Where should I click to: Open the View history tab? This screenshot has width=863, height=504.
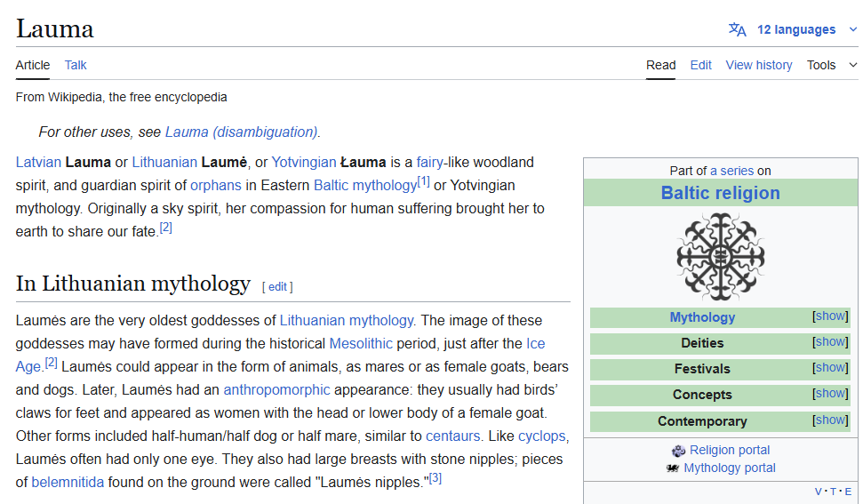[759, 65]
